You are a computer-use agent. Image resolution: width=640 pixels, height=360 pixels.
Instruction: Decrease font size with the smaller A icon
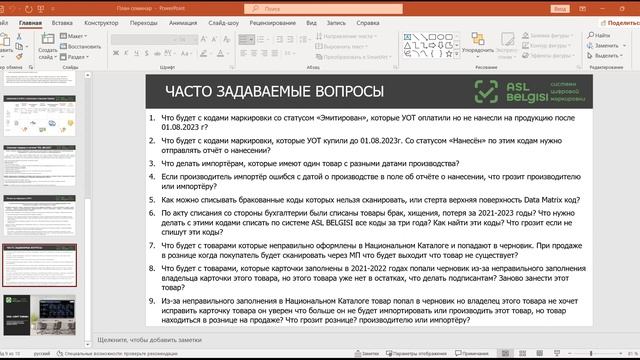pyautogui.click(x=215, y=39)
